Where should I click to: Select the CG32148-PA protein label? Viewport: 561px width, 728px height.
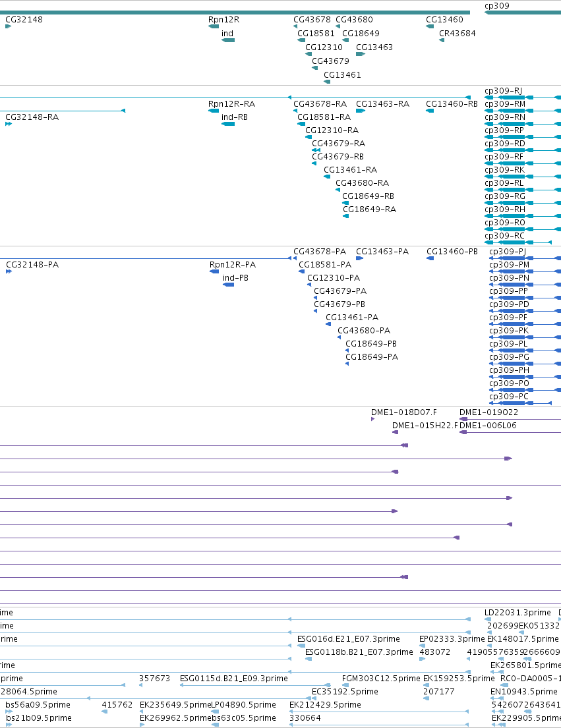(x=32, y=265)
